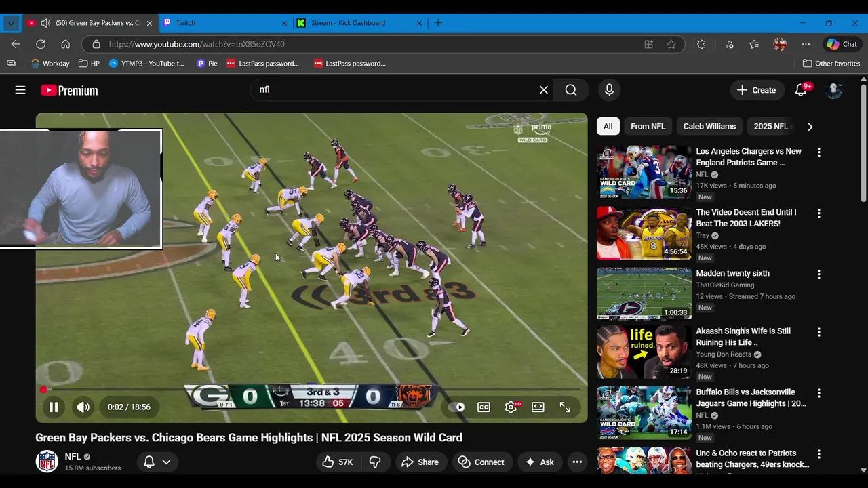Viewport: 868px width, 488px height.
Task: Switch to the Twitch browser tab
Action: [x=226, y=23]
